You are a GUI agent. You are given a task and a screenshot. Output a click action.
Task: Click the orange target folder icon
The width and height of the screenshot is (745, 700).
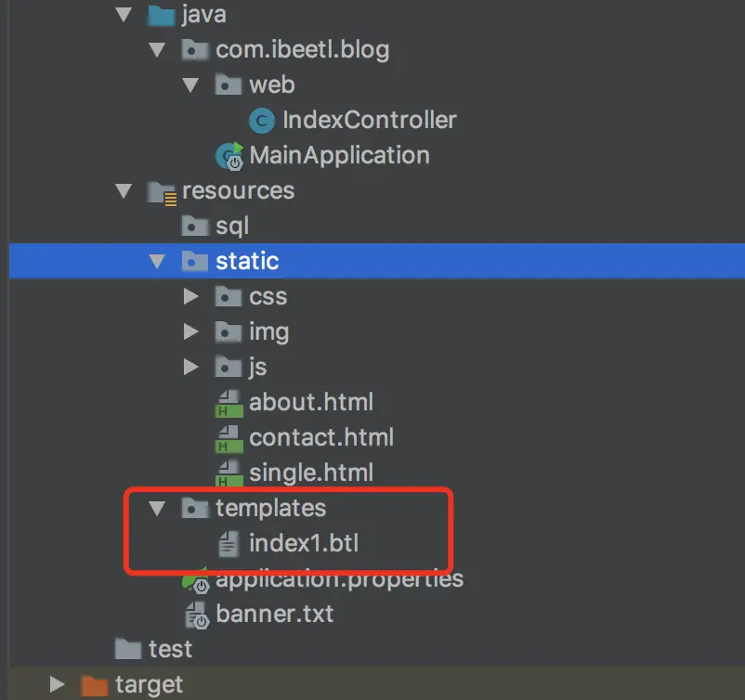pos(94,686)
